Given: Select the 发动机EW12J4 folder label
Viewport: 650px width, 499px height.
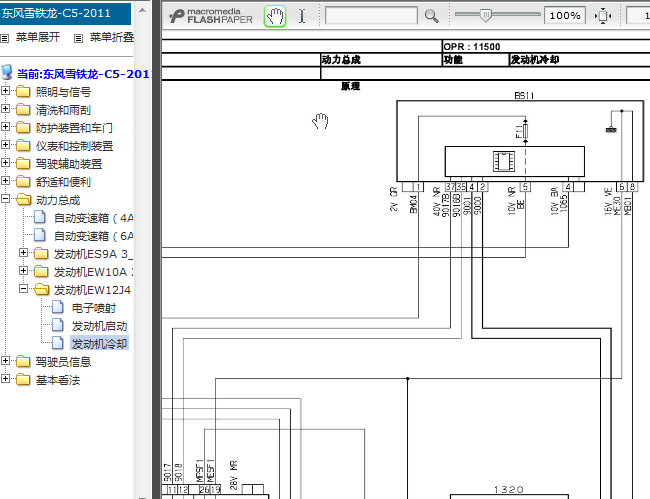Looking at the screenshot, I should (x=92, y=290).
